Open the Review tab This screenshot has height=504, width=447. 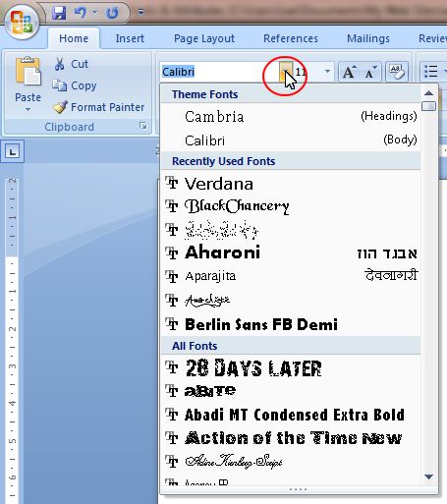(432, 38)
